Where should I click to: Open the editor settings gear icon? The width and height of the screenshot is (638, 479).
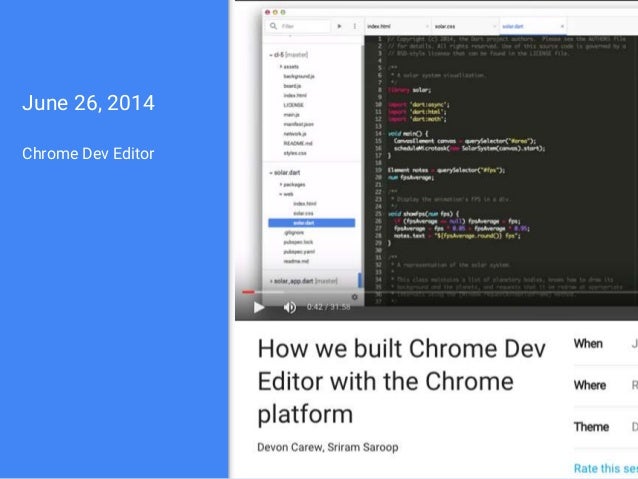pyautogui.click(x=354, y=297)
